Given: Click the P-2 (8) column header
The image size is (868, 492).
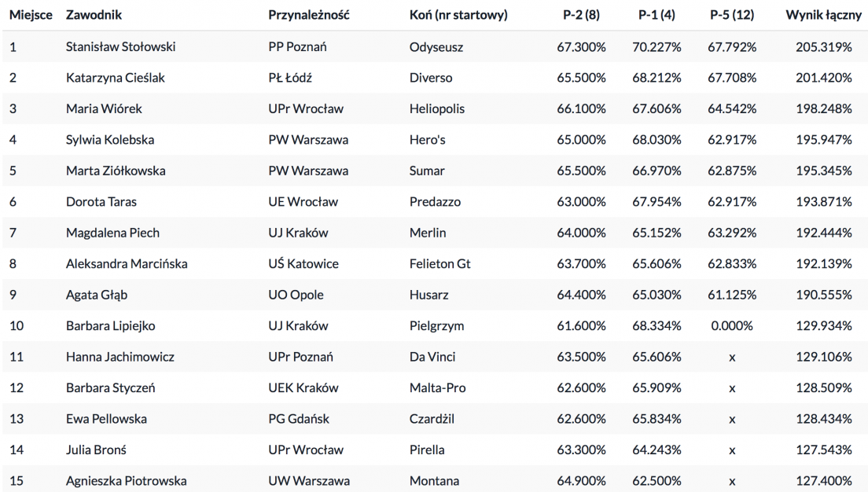Looking at the screenshot, I should 580,15.
